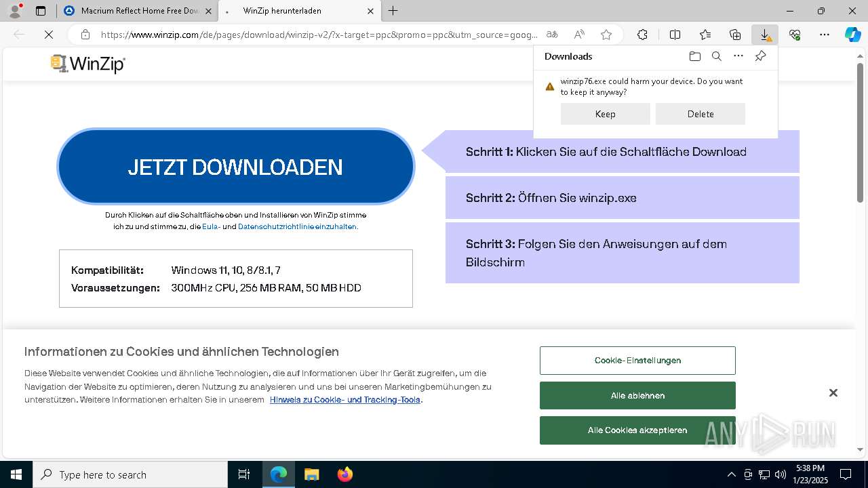Image resolution: width=868 pixels, height=488 pixels.
Task: Add page to favorites star
Action: (606, 35)
